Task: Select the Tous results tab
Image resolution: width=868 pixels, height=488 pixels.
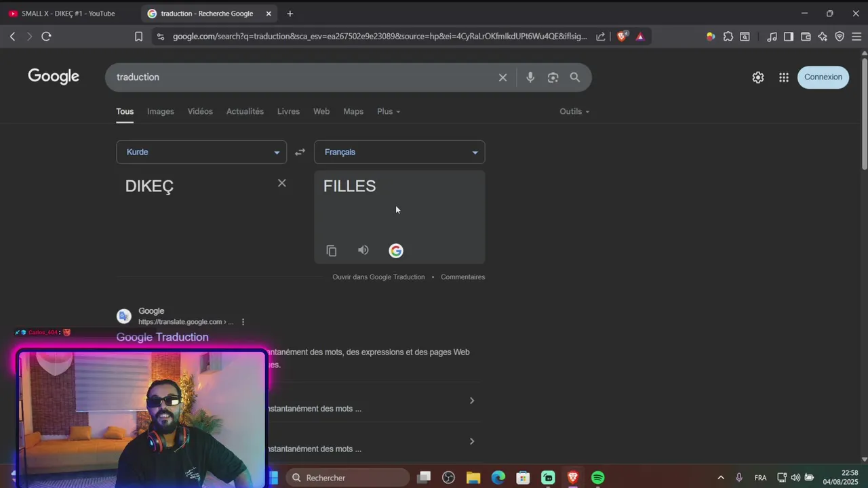Action: point(125,111)
